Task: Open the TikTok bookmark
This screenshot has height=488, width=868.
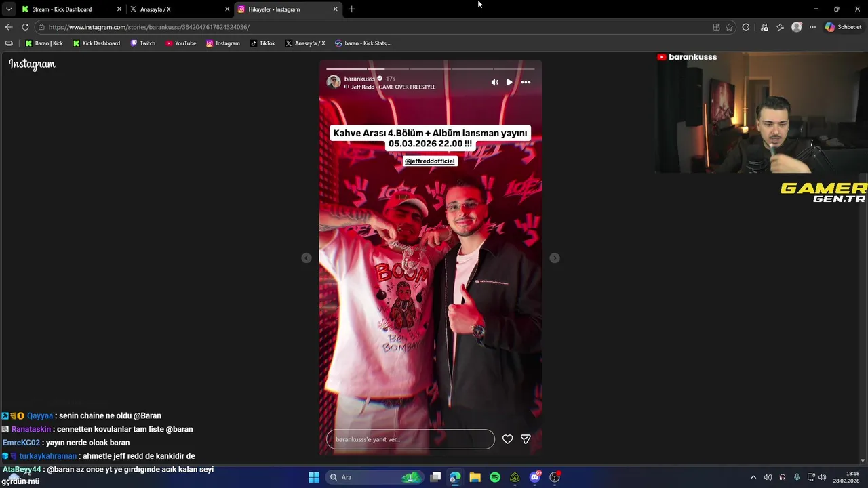Action: (x=262, y=43)
